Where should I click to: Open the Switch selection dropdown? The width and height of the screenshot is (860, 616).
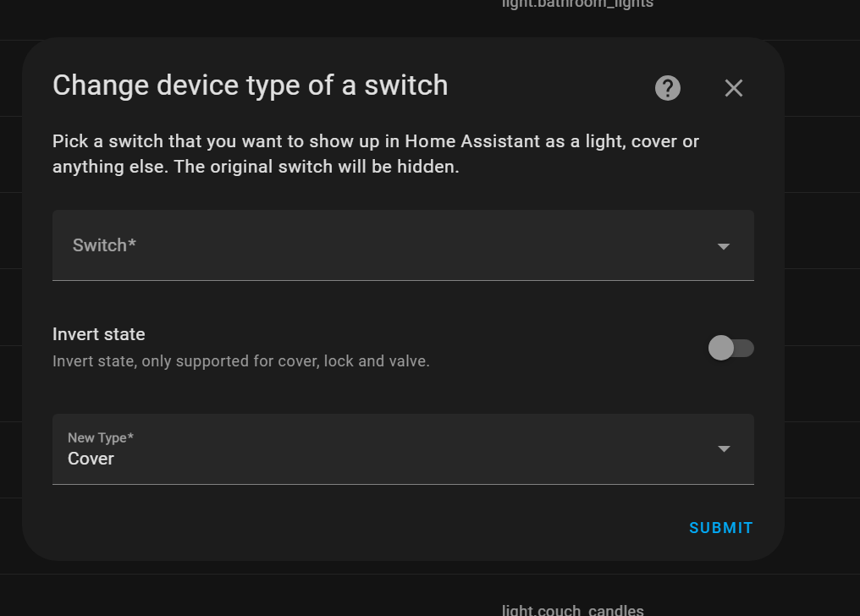[403, 245]
